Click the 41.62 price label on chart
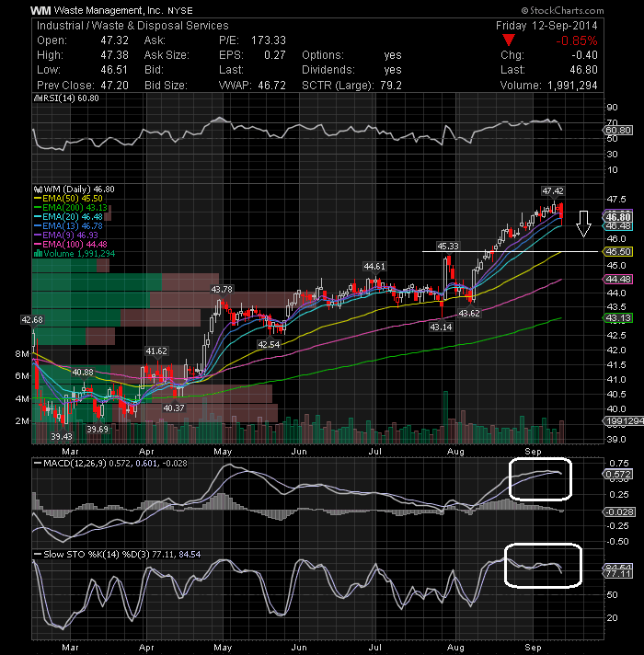Image resolution: width=644 pixels, height=655 pixels. [x=156, y=350]
